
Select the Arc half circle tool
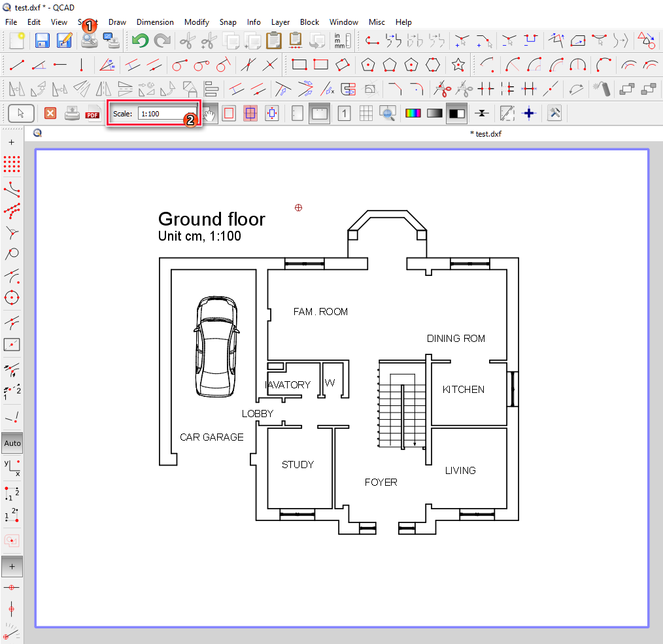click(577, 65)
